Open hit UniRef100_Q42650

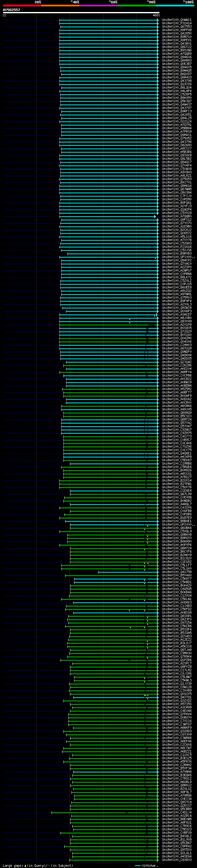click(x=177, y=33)
